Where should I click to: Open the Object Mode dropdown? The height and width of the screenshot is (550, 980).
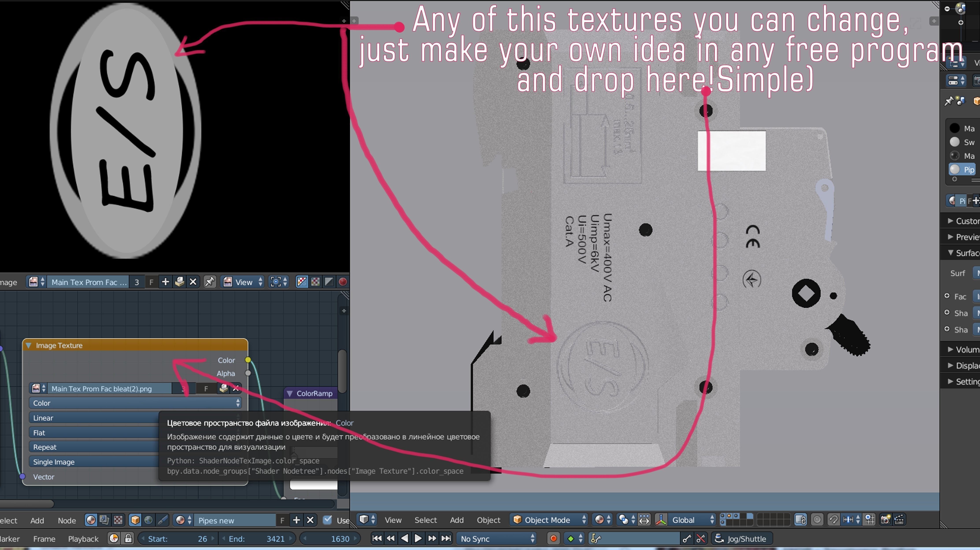548,520
